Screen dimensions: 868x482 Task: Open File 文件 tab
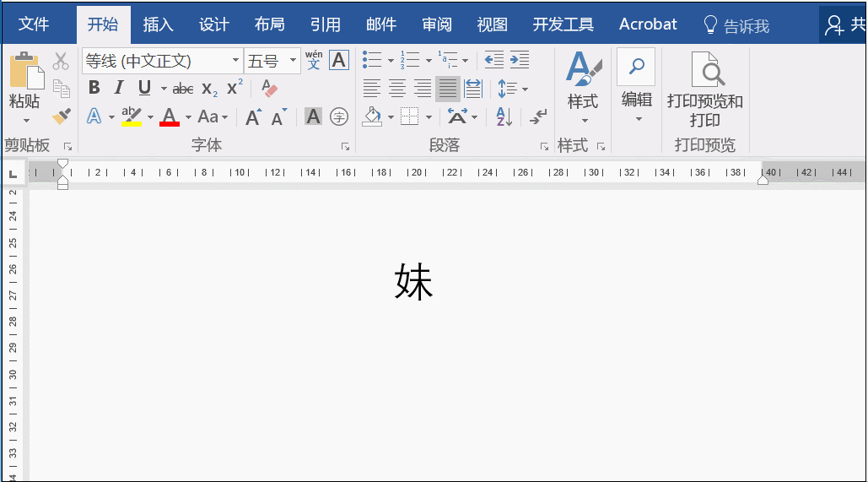coord(33,24)
